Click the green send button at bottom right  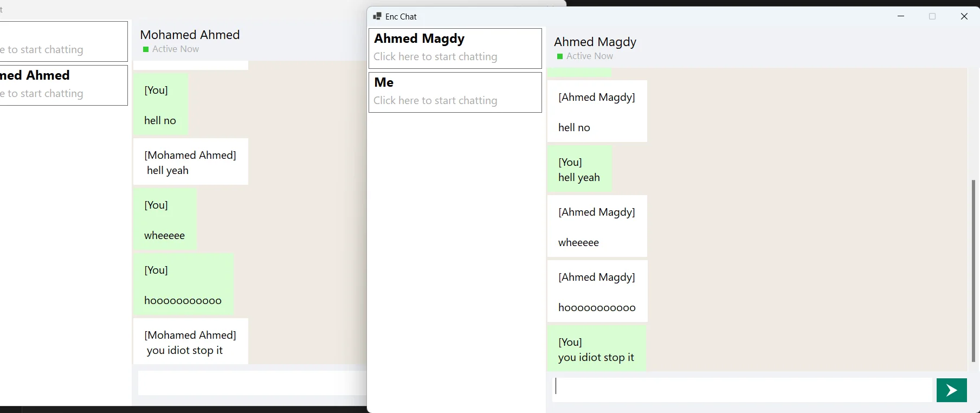[x=951, y=390]
